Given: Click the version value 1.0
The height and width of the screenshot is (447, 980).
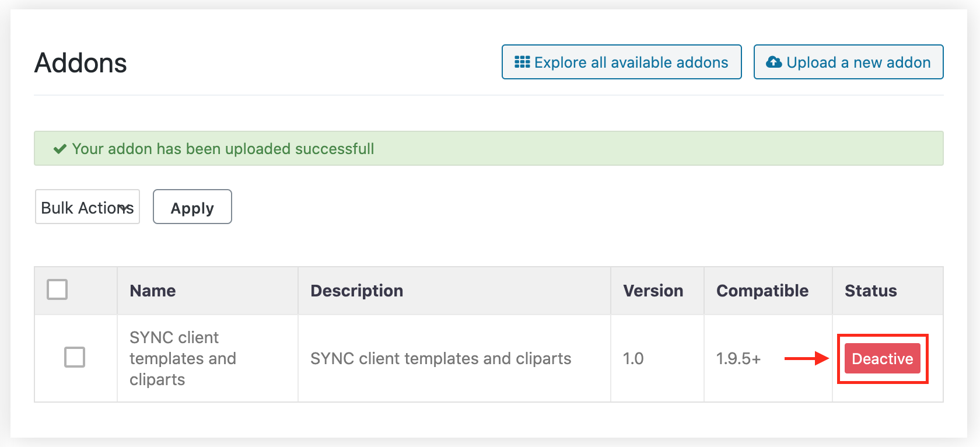Looking at the screenshot, I should tap(633, 358).
